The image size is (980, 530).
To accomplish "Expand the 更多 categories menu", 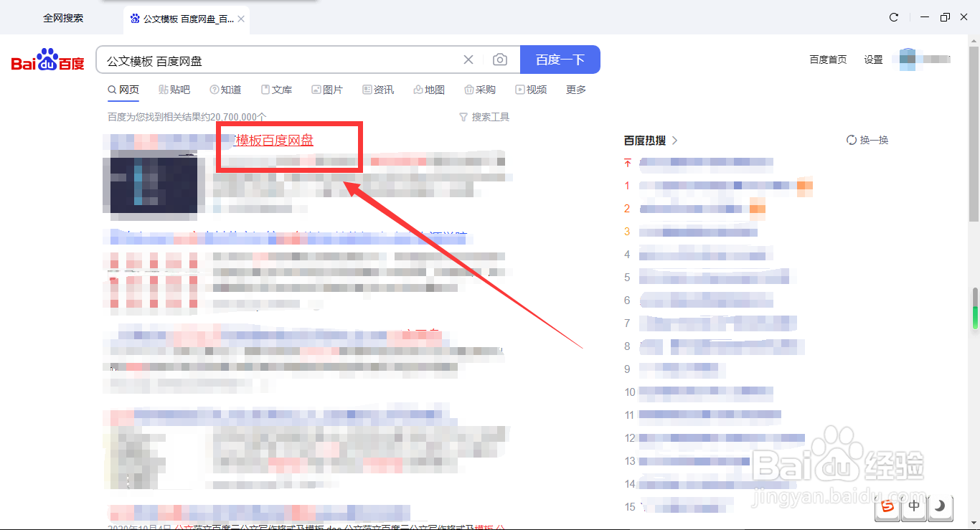I will point(576,90).
